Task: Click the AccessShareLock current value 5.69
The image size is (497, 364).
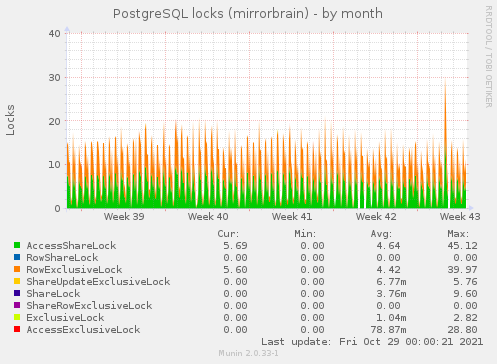Action: coord(235,246)
